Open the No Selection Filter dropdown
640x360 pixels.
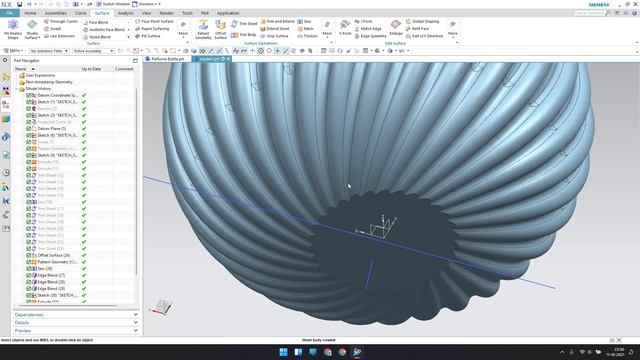[x=49, y=51]
